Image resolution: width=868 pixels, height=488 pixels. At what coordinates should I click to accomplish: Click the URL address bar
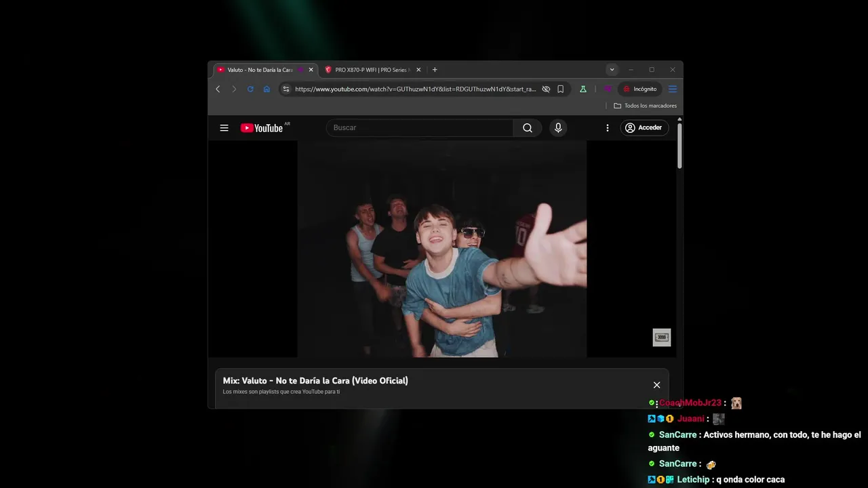[x=415, y=89]
